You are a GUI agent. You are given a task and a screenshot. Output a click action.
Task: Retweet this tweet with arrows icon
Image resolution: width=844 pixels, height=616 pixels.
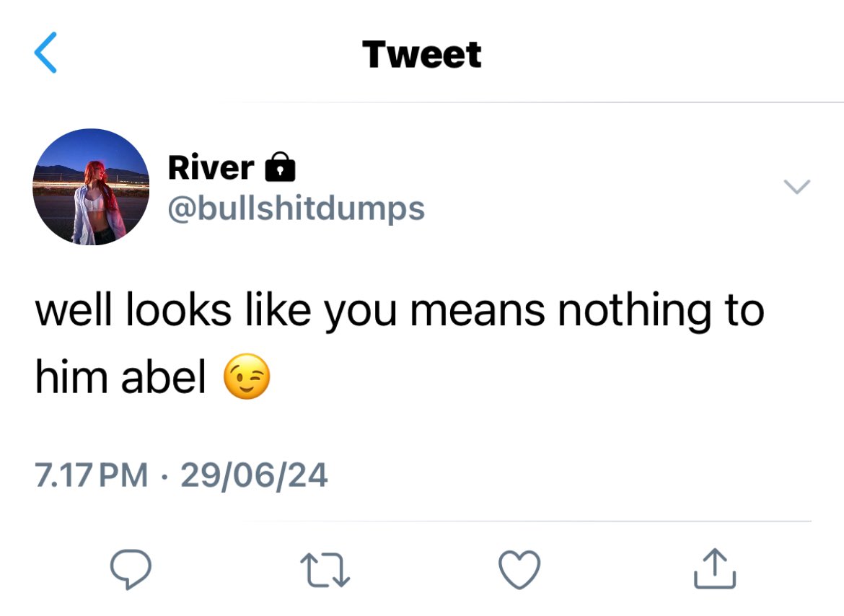point(325,571)
